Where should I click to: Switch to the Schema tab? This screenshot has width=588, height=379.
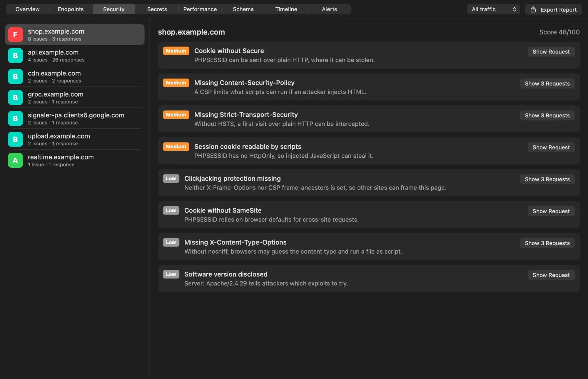click(243, 9)
